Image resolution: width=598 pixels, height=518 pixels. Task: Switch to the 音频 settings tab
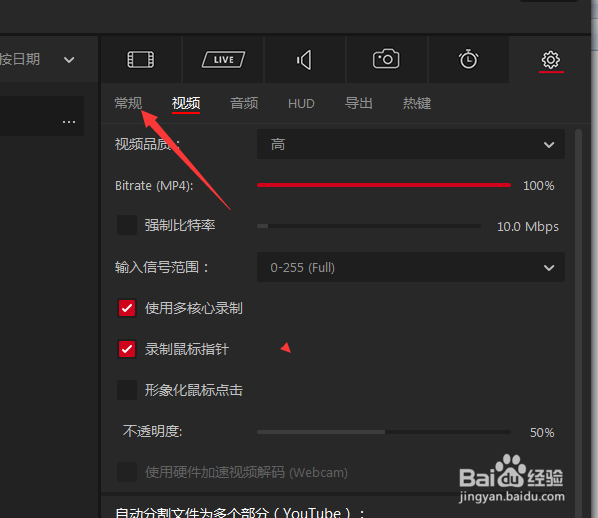(x=244, y=103)
